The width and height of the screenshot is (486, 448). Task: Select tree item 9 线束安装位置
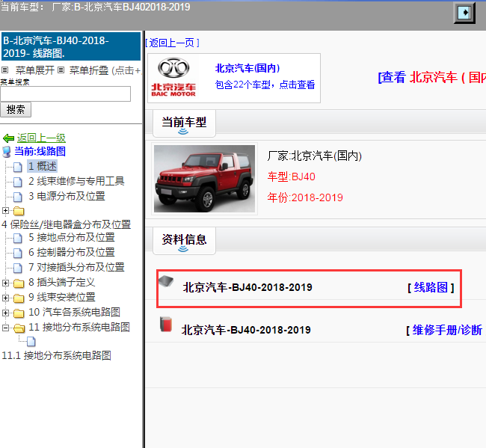point(61,297)
